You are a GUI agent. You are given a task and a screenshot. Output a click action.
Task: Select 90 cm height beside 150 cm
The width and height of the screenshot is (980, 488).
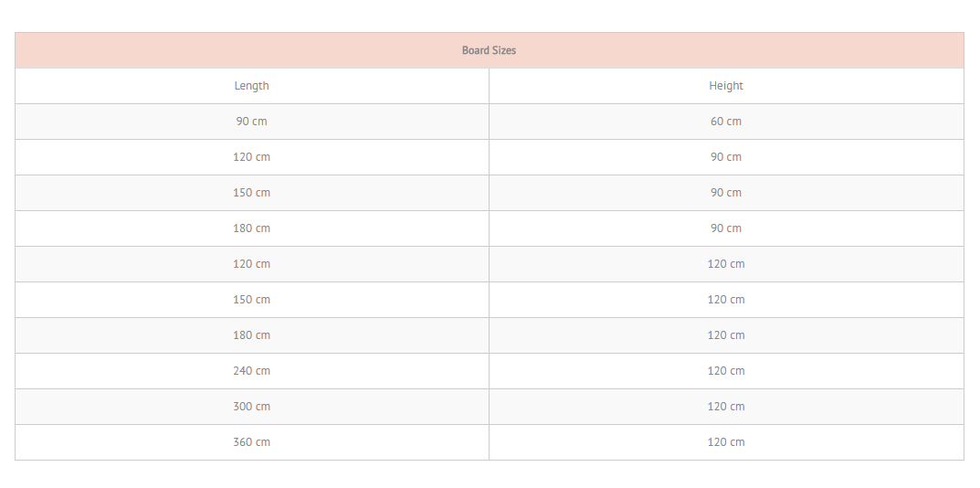(726, 193)
